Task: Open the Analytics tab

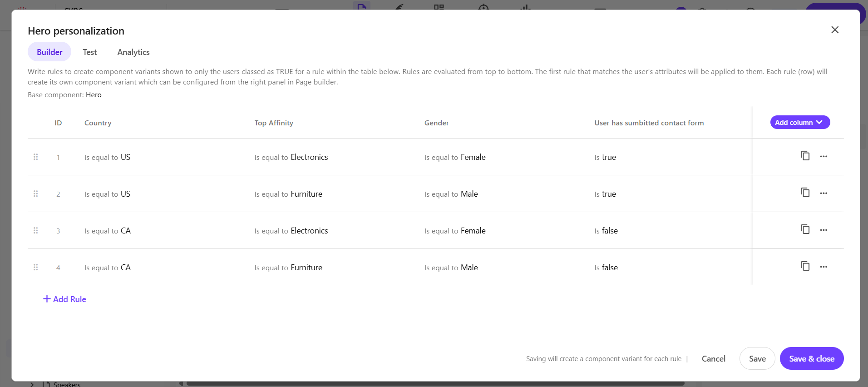Action: pos(133,52)
